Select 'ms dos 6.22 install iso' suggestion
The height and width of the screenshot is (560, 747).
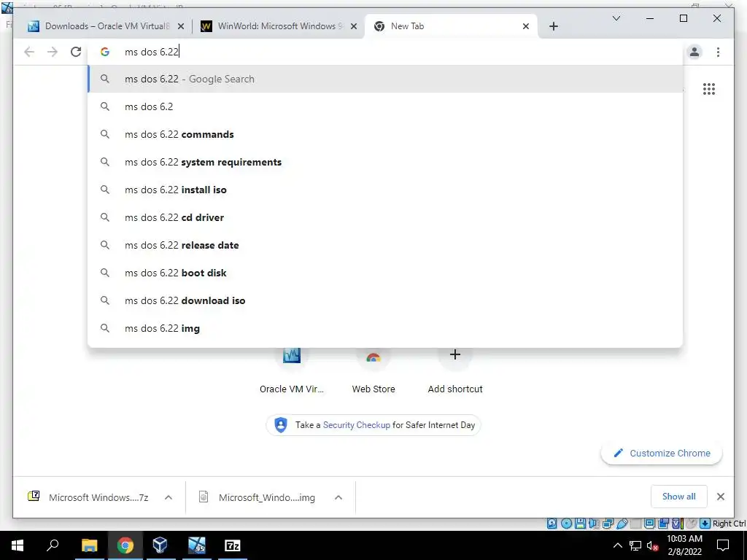coord(385,190)
